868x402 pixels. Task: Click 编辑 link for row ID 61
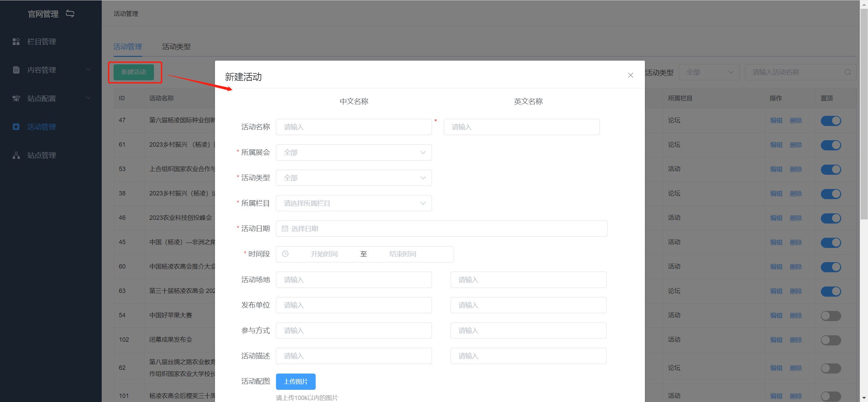(776, 145)
